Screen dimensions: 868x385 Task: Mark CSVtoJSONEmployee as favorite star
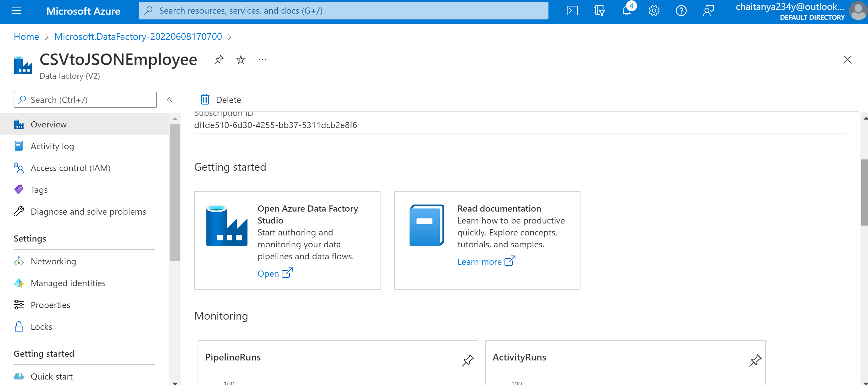coord(241,60)
